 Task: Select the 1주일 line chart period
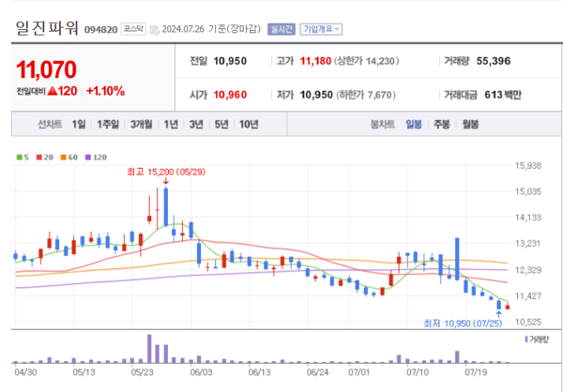tap(108, 125)
